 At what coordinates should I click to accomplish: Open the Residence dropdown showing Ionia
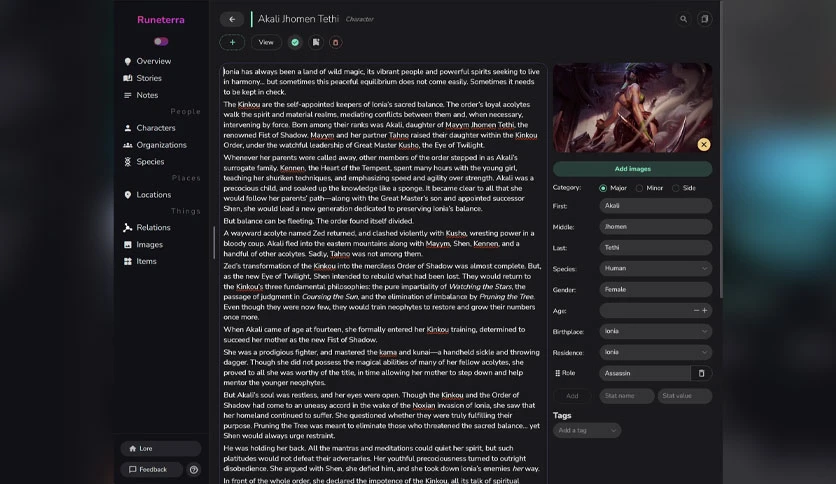655,352
